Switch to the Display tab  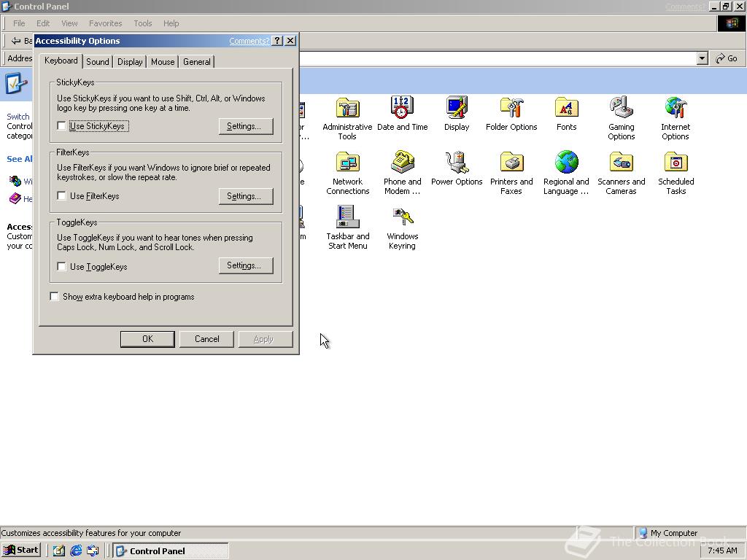pyautogui.click(x=130, y=62)
